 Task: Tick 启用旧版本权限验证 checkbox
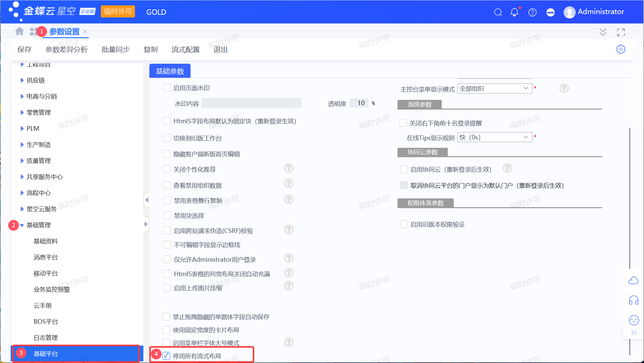404,224
